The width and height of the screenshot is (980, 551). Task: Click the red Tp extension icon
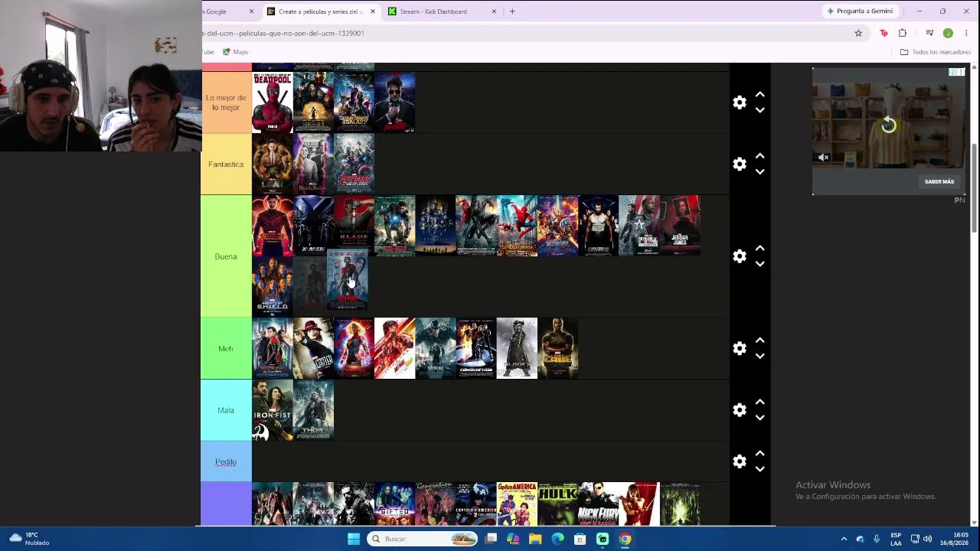[x=884, y=33]
